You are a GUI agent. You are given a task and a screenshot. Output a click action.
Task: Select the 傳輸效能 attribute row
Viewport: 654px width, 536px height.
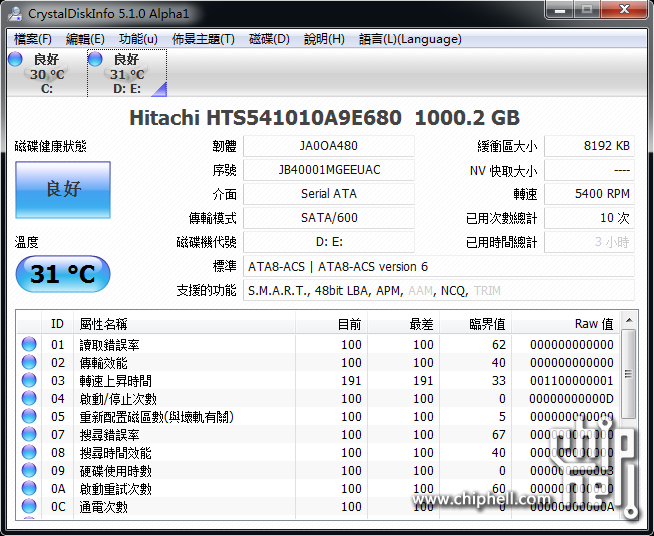pos(318,362)
